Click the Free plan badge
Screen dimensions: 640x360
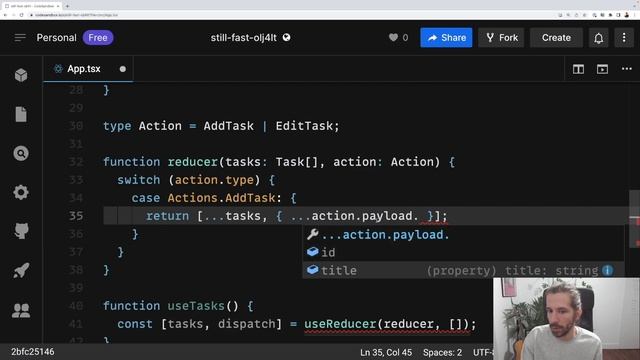(x=98, y=38)
